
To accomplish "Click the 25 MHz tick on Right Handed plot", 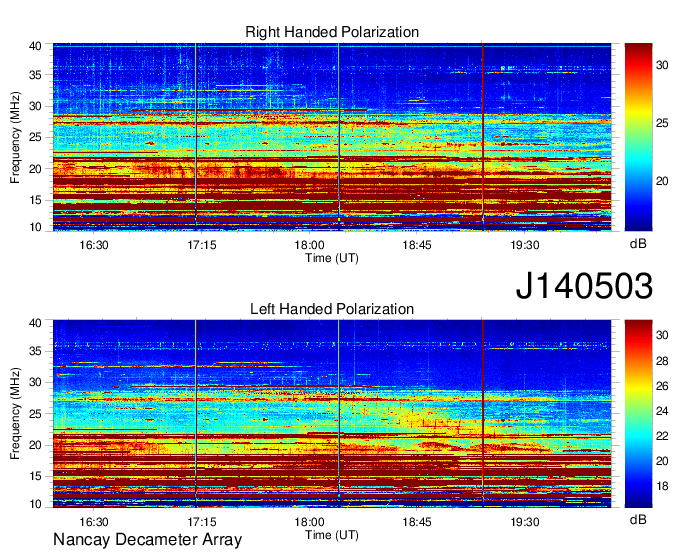I will (36, 137).
